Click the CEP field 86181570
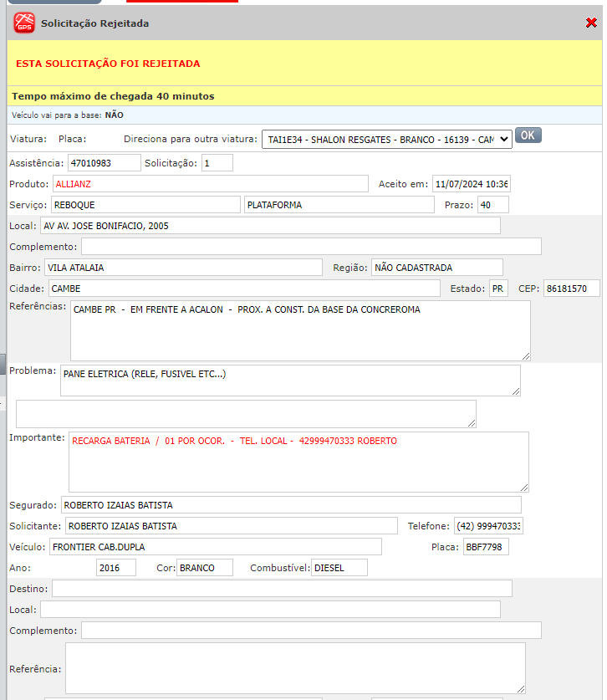 click(x=572, y=289)
